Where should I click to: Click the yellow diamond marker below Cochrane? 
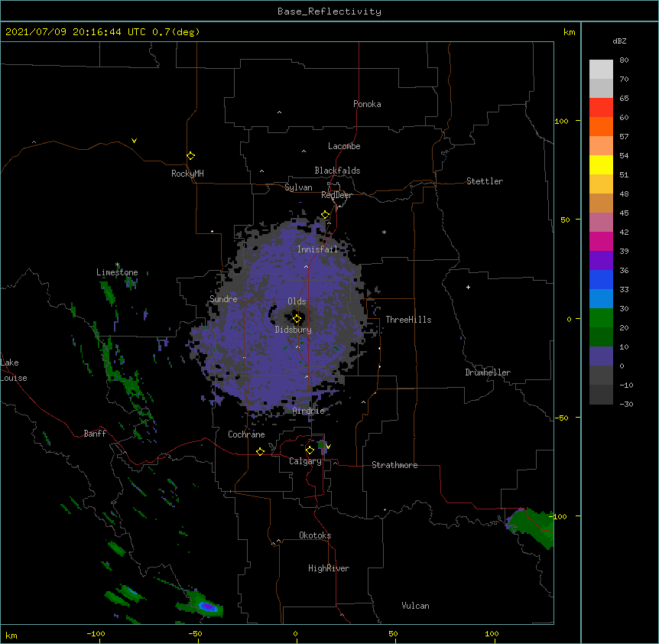point(260,451)
